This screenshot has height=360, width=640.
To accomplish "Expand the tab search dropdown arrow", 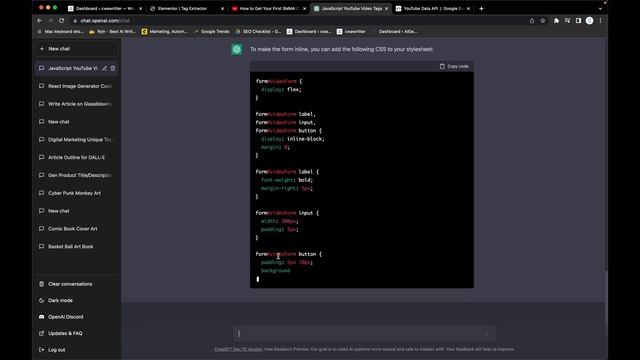I will pos(600,9).
